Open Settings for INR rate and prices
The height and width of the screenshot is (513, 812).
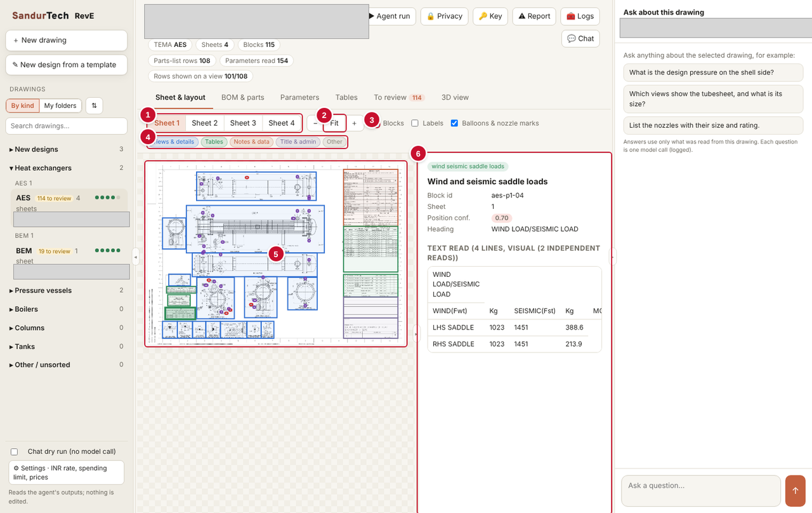coord(67,472)
